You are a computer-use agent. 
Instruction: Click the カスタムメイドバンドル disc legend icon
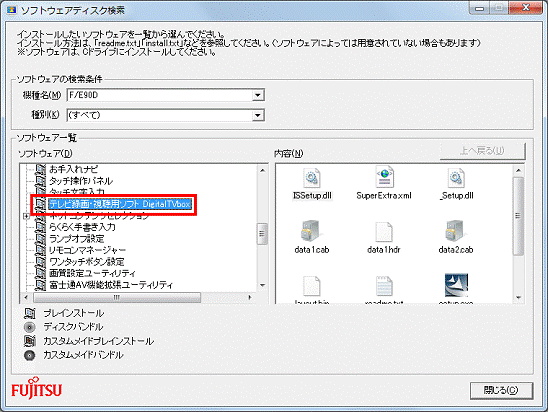point(30,355)
